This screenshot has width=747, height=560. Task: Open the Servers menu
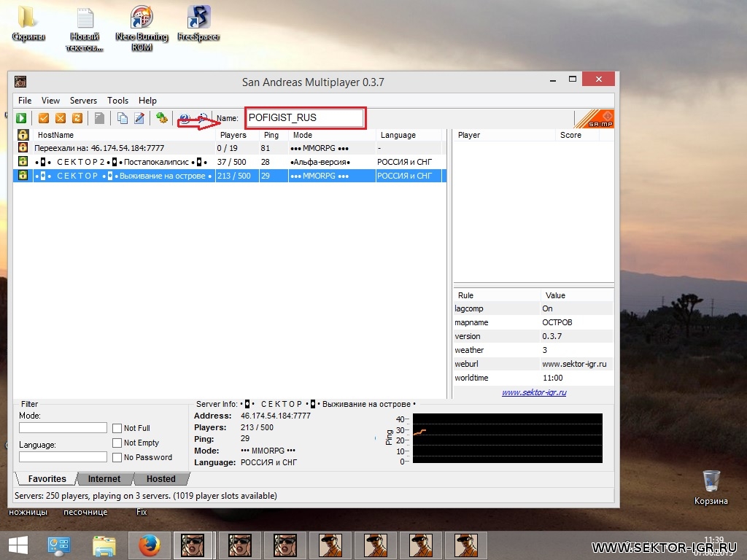coord(83,101)
